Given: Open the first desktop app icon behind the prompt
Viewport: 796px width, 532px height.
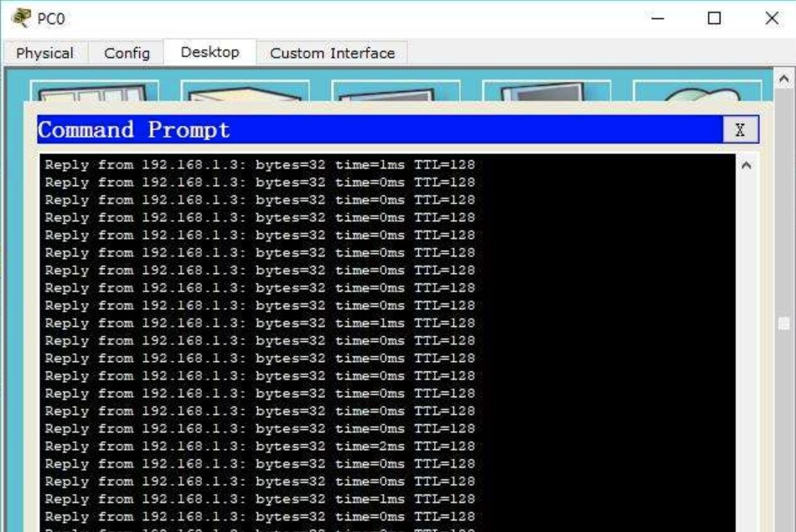Looking at the screenshot, I should [94, 90].
